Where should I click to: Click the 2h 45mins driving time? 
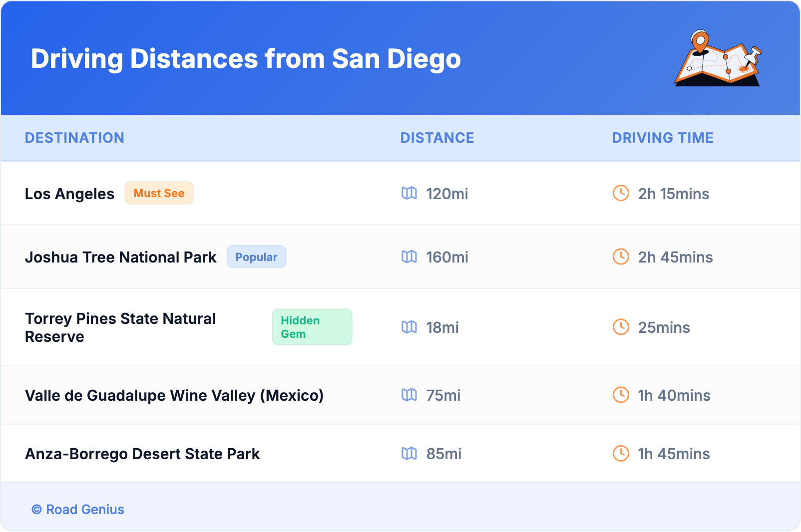675,257
